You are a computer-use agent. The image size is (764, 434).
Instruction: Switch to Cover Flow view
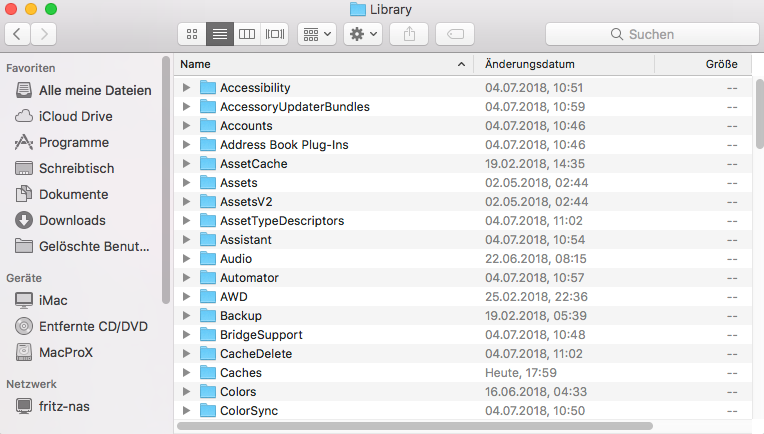[x=275, y=34]
